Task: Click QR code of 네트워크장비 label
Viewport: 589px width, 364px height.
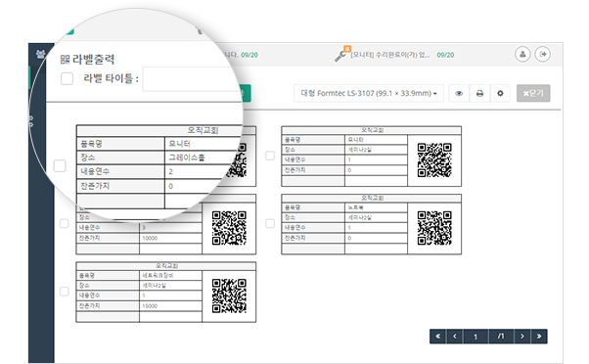Action: 229,296
